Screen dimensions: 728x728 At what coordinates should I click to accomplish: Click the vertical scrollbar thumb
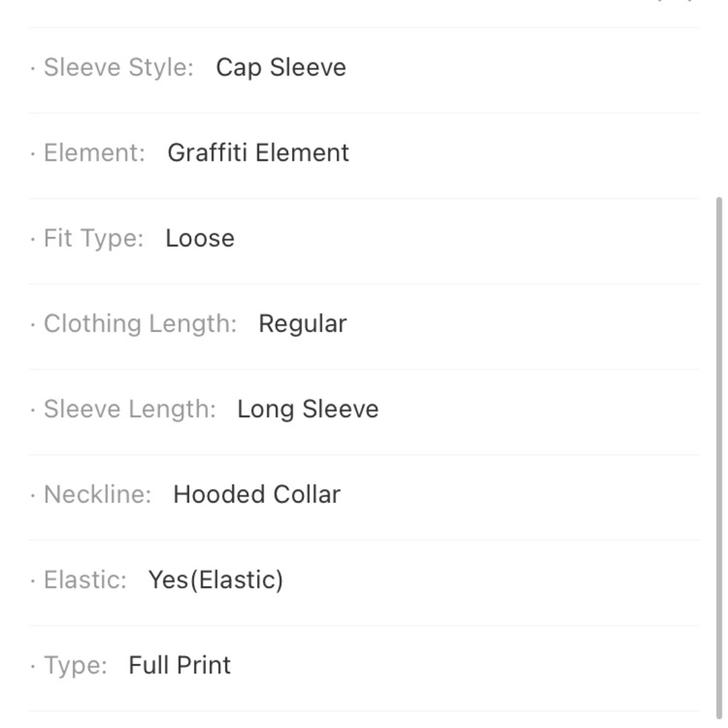(719, 457)
